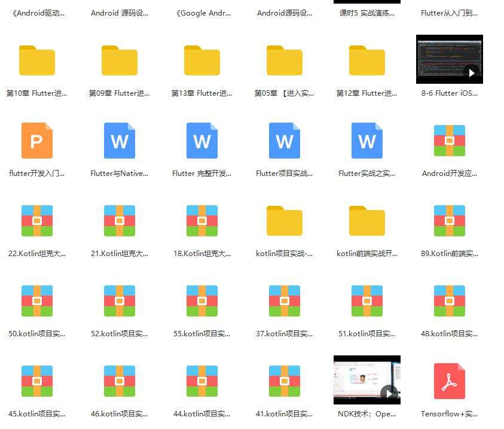Select the Flutter从入门到 file
This screenshot has height=429, width=504.
tap(449, 13)
